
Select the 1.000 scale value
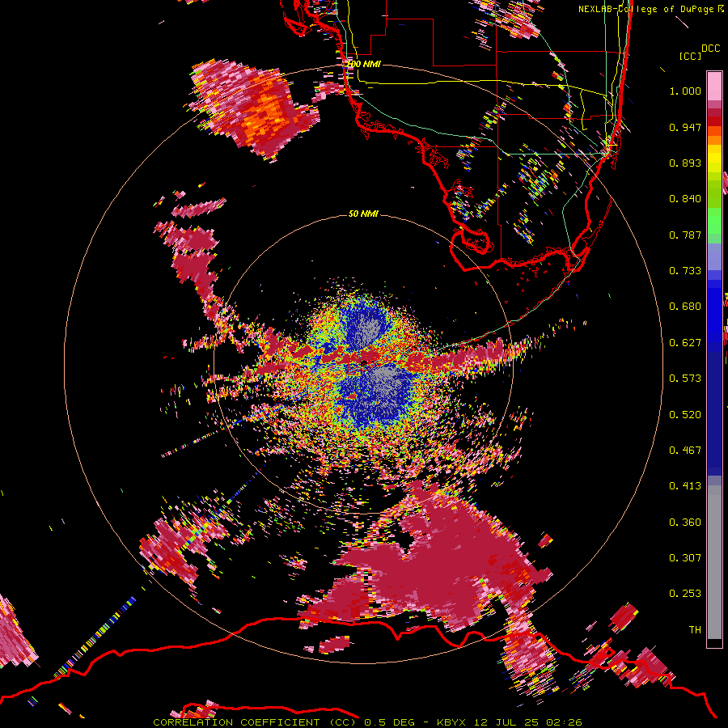point(685,91)
